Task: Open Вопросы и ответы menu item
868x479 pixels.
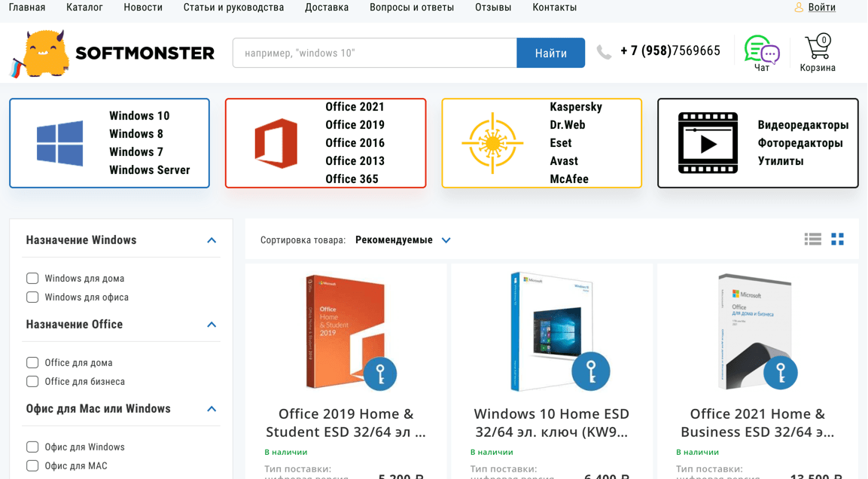Action: pyautogui.click(x=412, y=8)
